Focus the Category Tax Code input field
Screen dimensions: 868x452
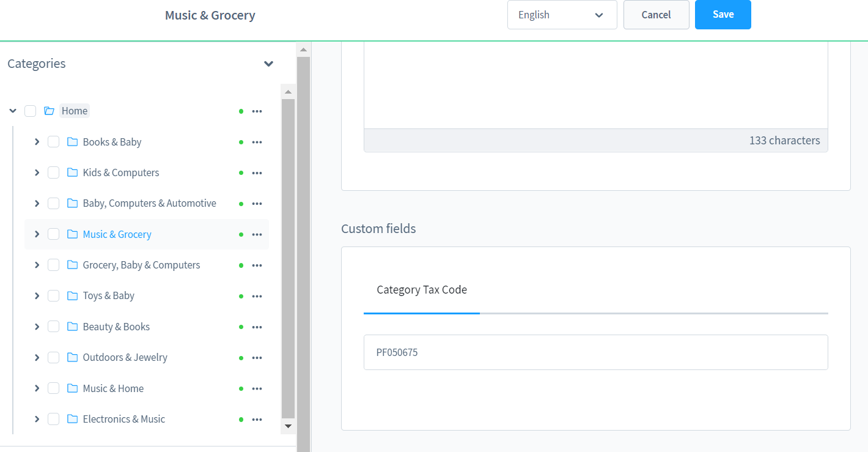tap(595, 352)
